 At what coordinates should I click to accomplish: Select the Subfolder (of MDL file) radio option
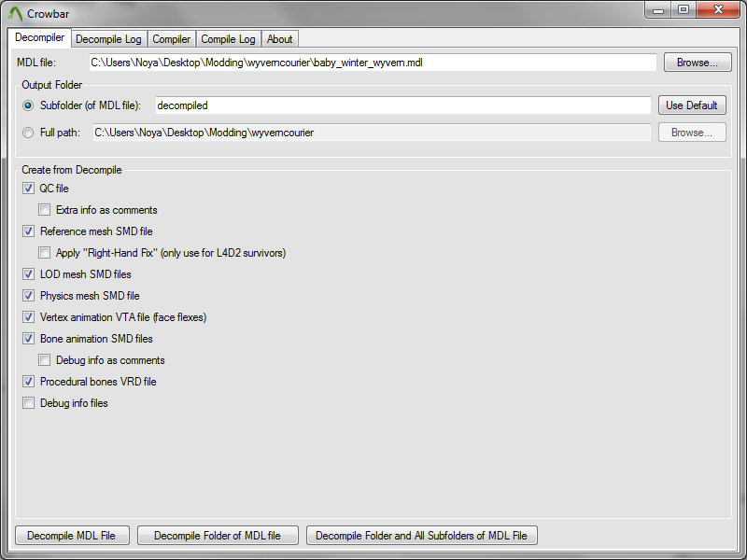point(28,105)
